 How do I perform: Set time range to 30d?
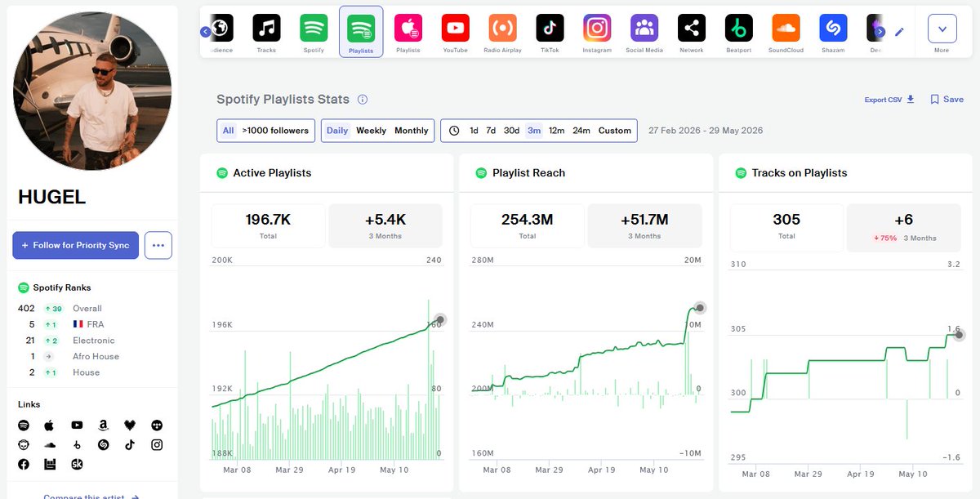coord(511,131)
